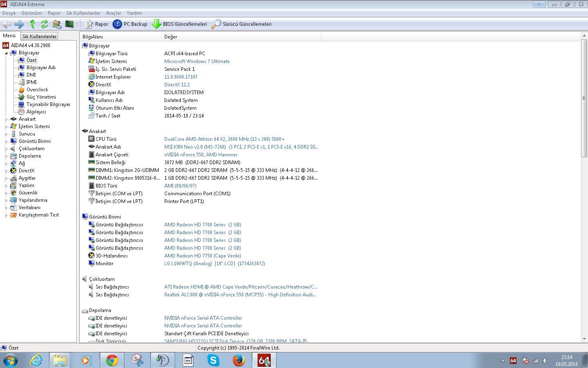588x368 pixels.
Task: Open the green monitor diagnostics icon
Action: [x=69, y=24]
